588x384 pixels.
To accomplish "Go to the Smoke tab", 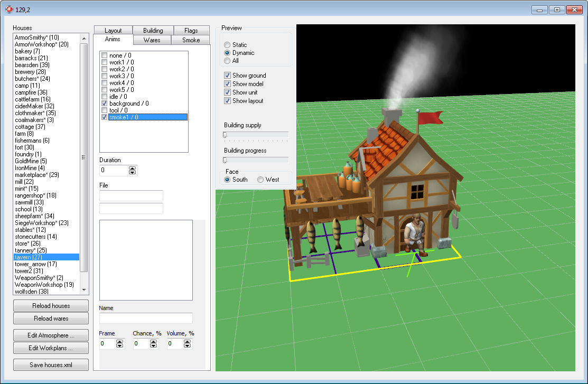I will [x=191, y=40].
